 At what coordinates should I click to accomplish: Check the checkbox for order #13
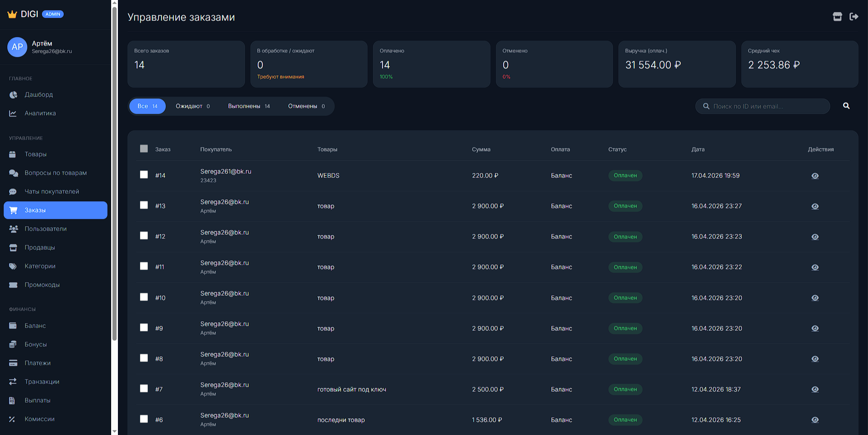pyautogui.click(x=144, y=205)
